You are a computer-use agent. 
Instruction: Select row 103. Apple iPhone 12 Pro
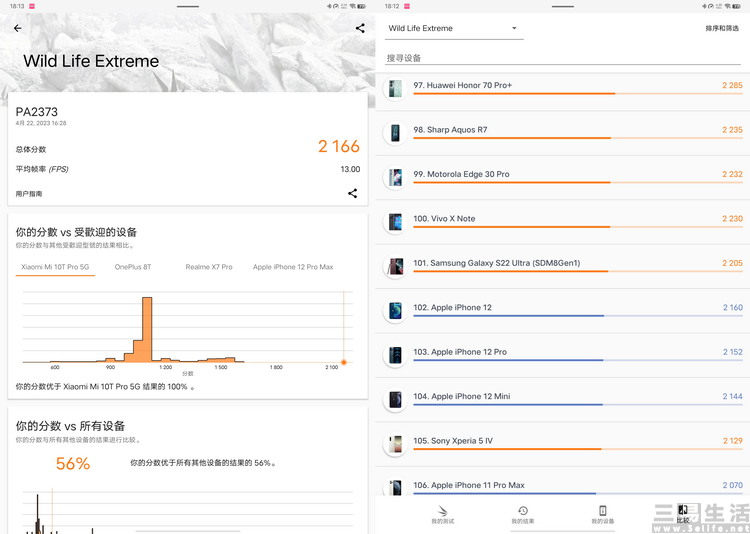(563, 356)
